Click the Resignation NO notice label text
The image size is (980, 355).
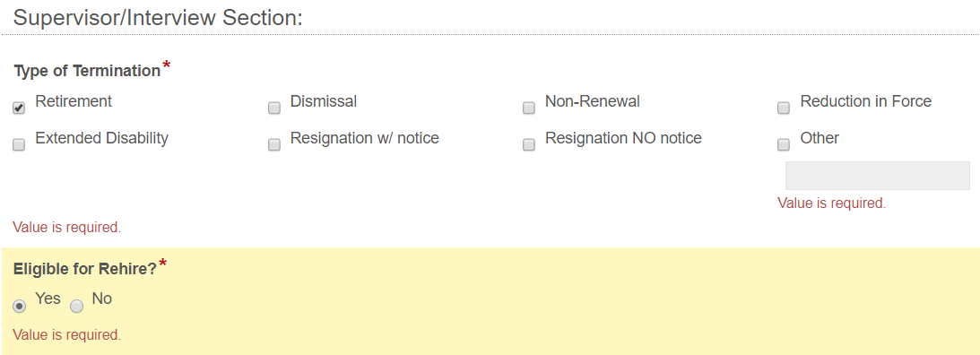(x=623, y=138)
